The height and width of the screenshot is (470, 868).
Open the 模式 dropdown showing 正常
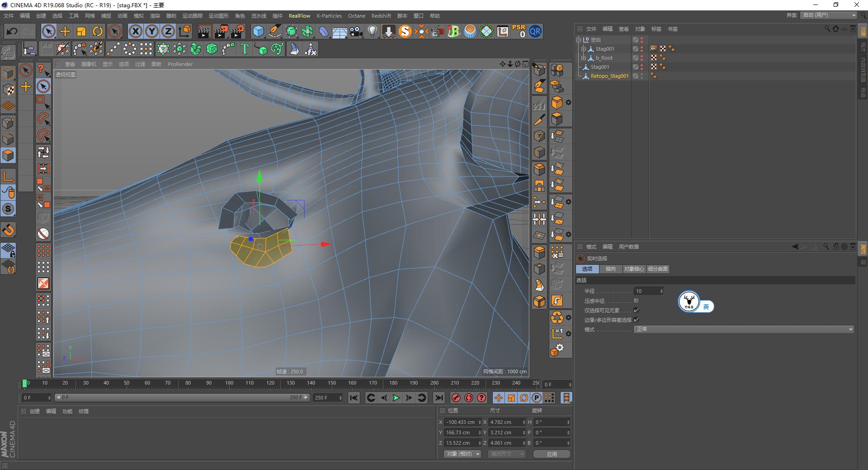pyautogui.click(x=743, y=329)
